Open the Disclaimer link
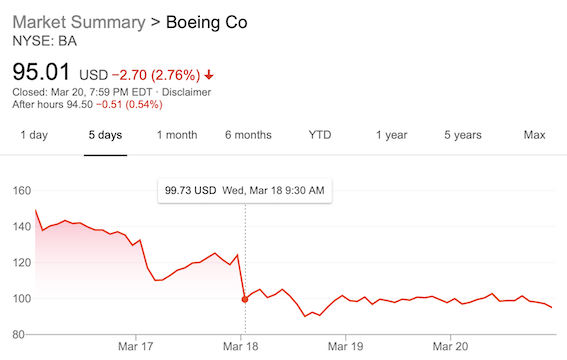The image size is (567, 360). coord(186,92)
